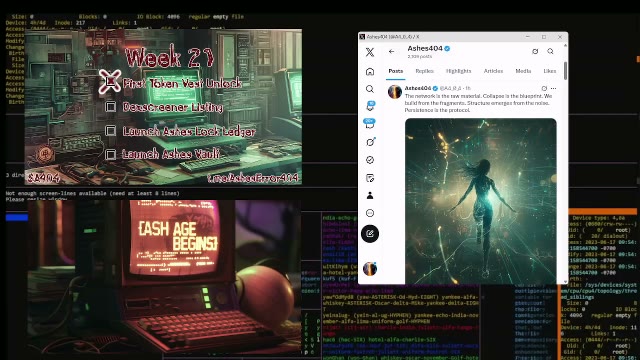Screen dimensions: 640x360
Task: Click Grok icon in profile header
Action: point(535,51)
